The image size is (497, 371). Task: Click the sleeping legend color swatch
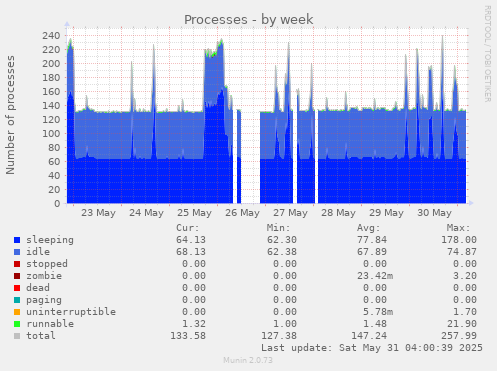(17, 240)
